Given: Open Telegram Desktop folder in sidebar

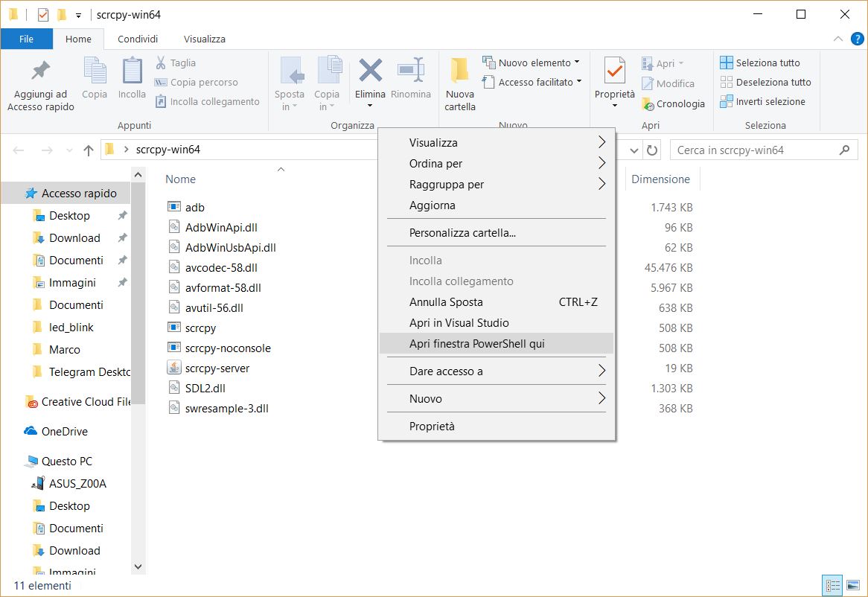Looking at the screenshot, I should pyautogui.click(x=81, y=371).
